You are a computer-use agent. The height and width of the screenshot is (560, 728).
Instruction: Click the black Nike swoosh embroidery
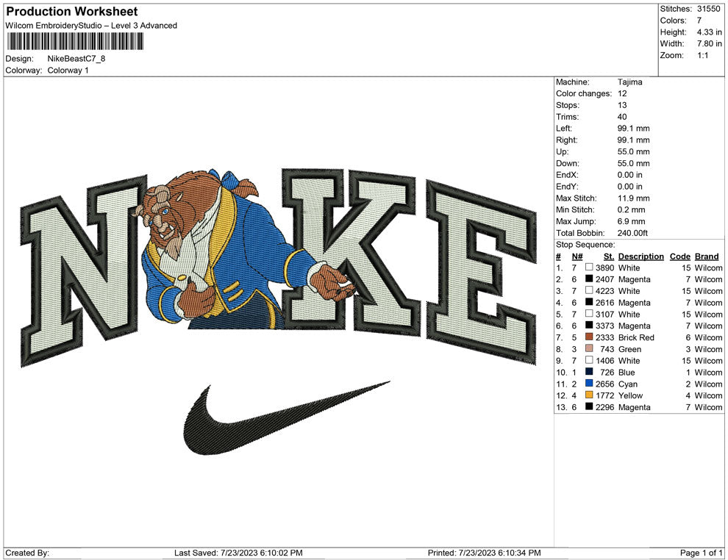pyautogui.click(x=285, y=417)
